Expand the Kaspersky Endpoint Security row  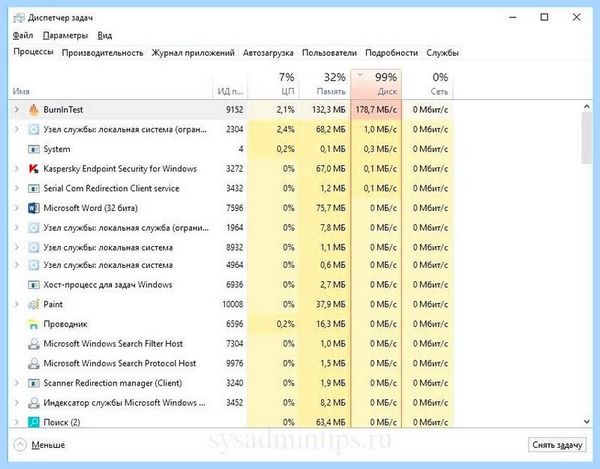[x=16, y=169]
